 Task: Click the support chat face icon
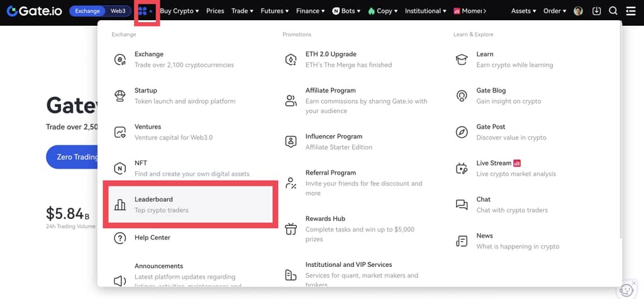tap(626, 290)
